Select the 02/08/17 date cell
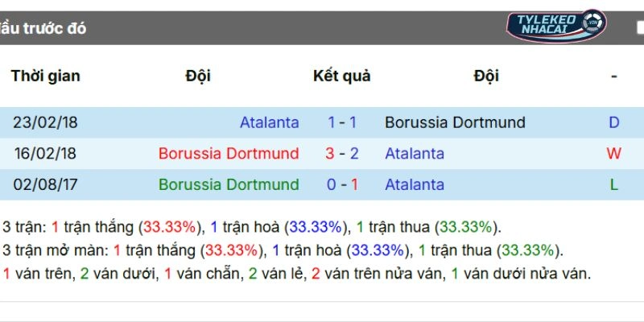This screenshot has width=644, height=322. [x=44, y=184]
